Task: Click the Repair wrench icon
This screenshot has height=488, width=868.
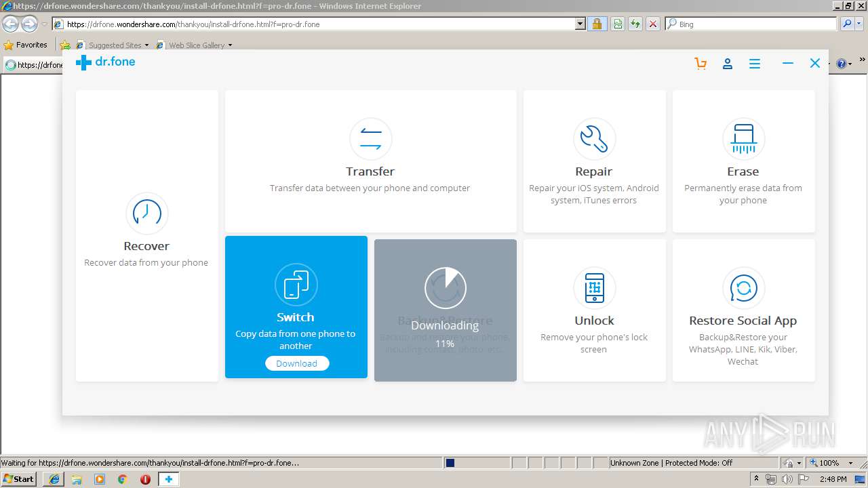Action: tap(594, 138)
